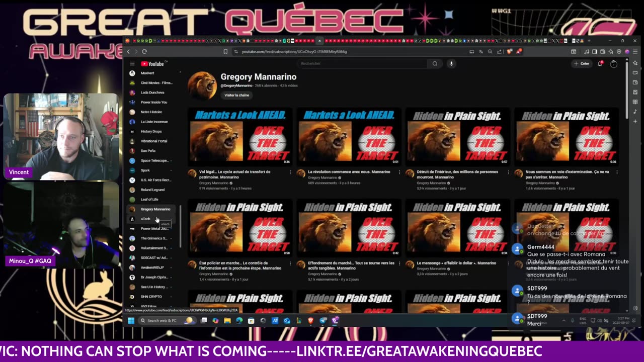Open the Lada Duncheva subscription

151,93
